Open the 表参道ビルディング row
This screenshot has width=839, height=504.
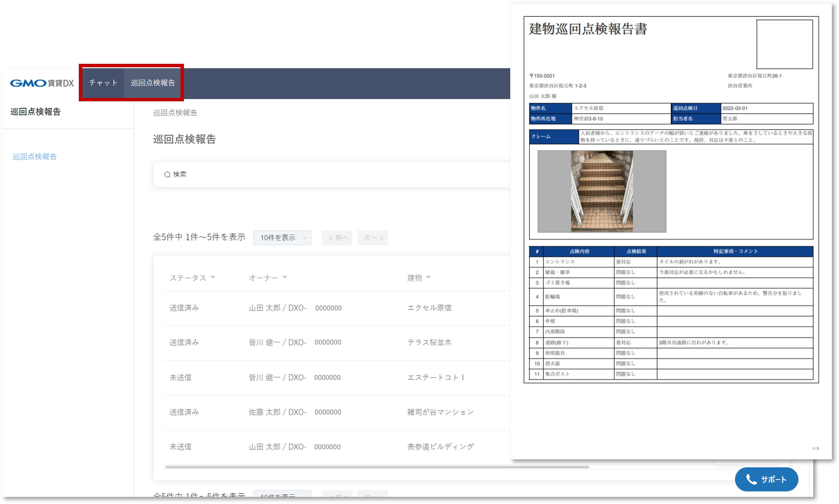point(440,447)
